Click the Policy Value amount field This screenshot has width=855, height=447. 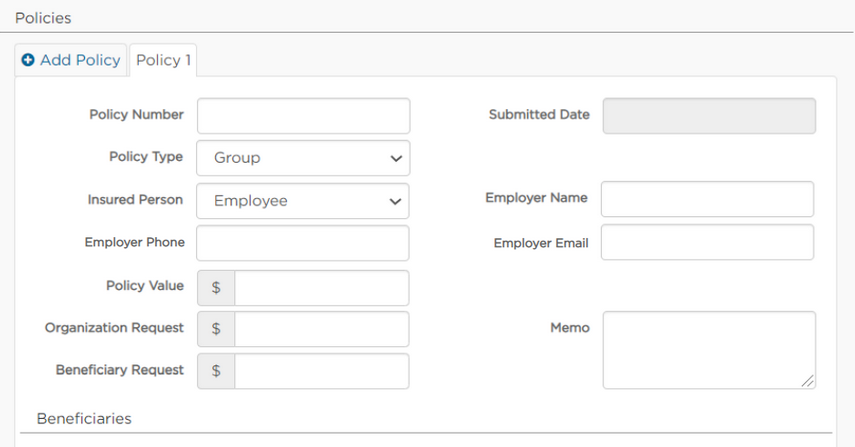tap(322, 288)
